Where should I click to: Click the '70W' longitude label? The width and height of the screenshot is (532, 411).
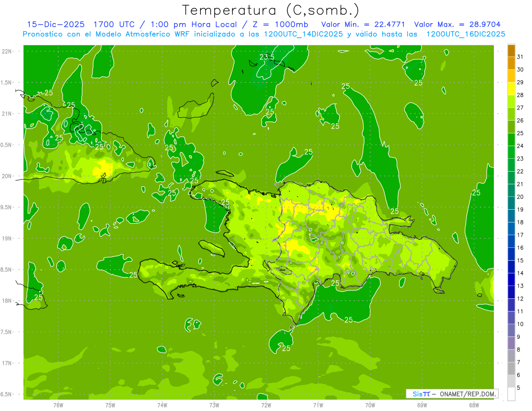(370, 405)
